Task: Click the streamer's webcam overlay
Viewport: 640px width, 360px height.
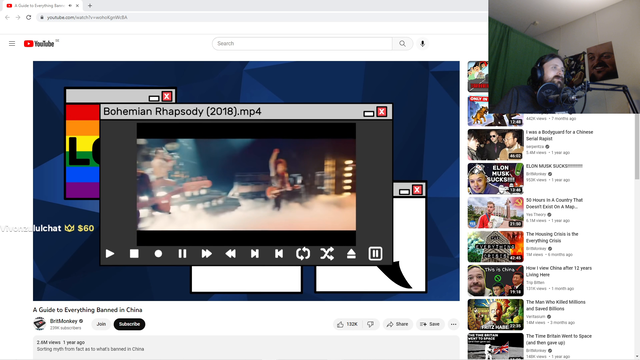Action: (564, 57)
